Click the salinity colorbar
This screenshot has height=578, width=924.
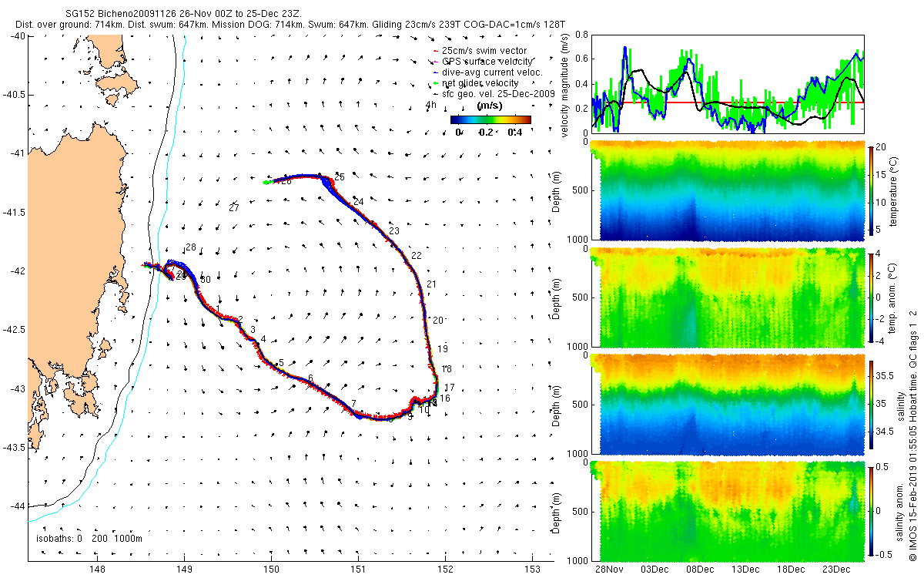[871, 403]
